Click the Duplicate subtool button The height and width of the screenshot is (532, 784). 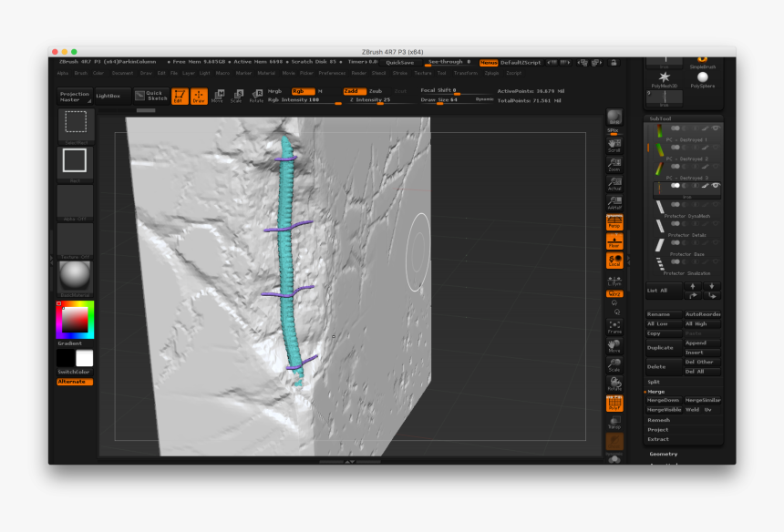pyautogui.click(x=661, y=348)
